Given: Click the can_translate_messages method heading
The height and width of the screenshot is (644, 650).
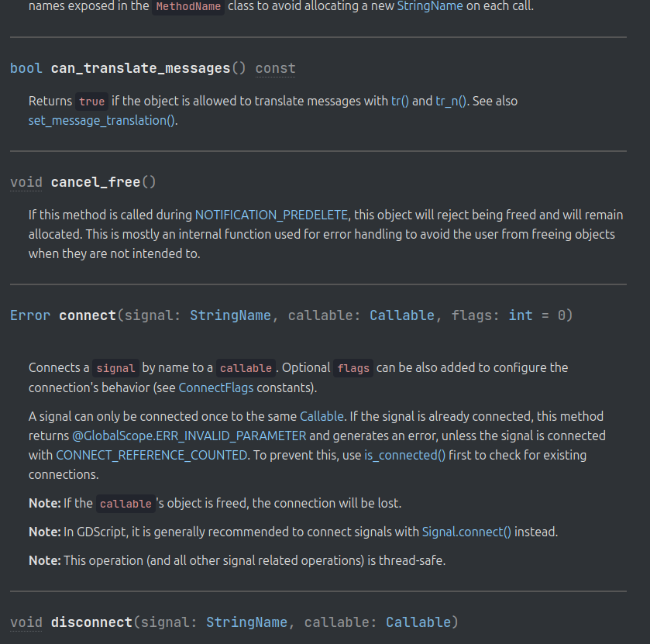Looking at the screenshot, I should click(x=140, y=68).
